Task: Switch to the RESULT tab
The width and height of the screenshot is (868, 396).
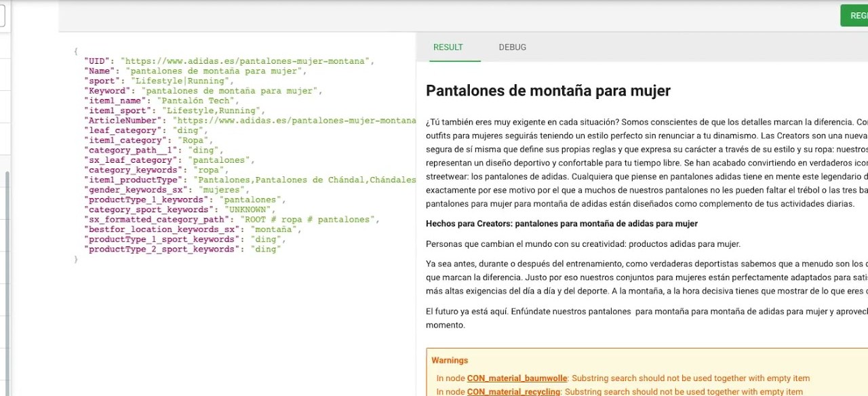Action: point(448,47)
